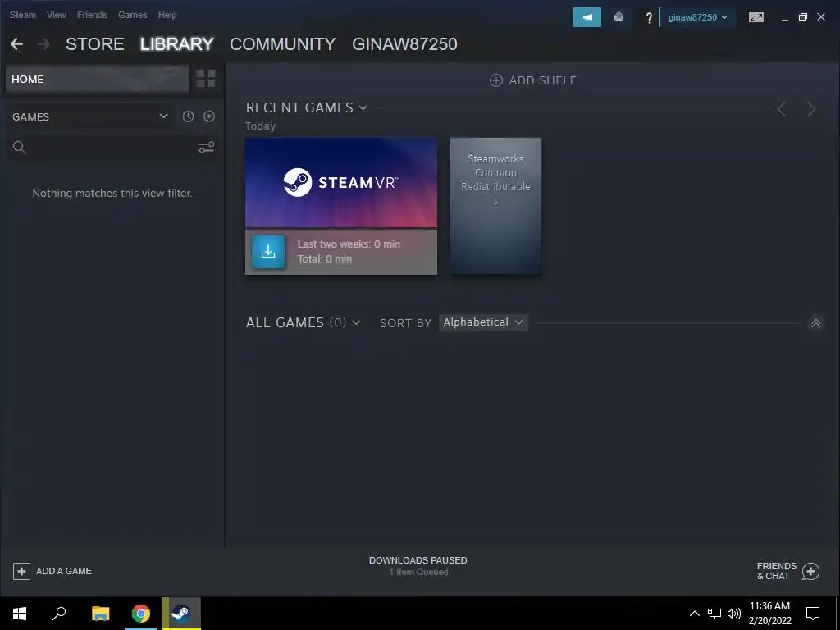The width and height of the screenshot is (840, 630).
Task: Open the ginaw87250 account dropdown
Action: 697,17
